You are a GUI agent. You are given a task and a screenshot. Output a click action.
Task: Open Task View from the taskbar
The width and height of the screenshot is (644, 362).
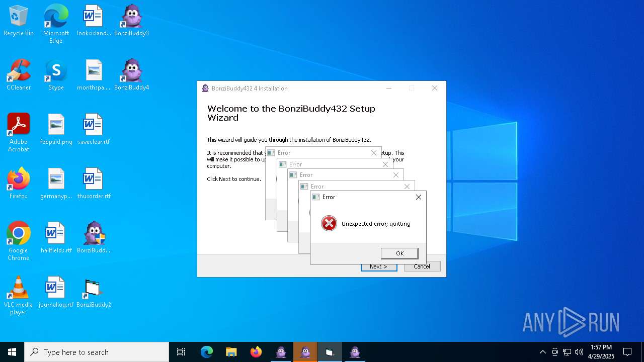pos(181,352)
